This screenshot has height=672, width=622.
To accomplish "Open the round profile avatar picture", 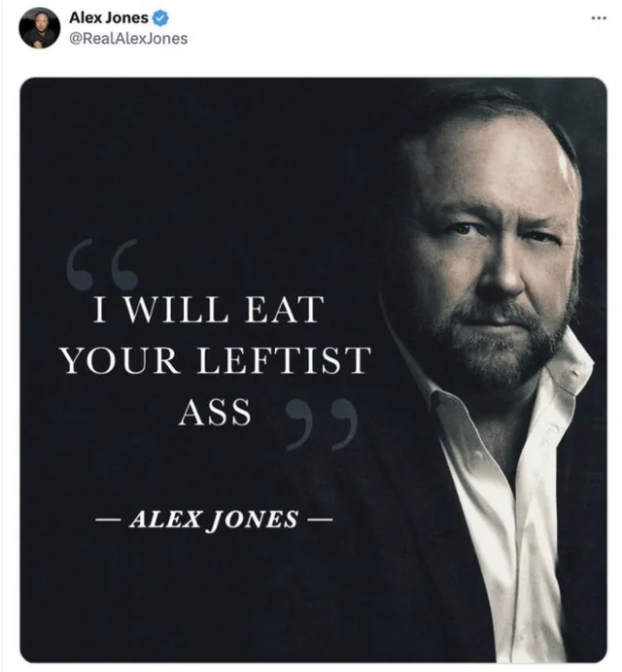I will click(x=39, y=28).
